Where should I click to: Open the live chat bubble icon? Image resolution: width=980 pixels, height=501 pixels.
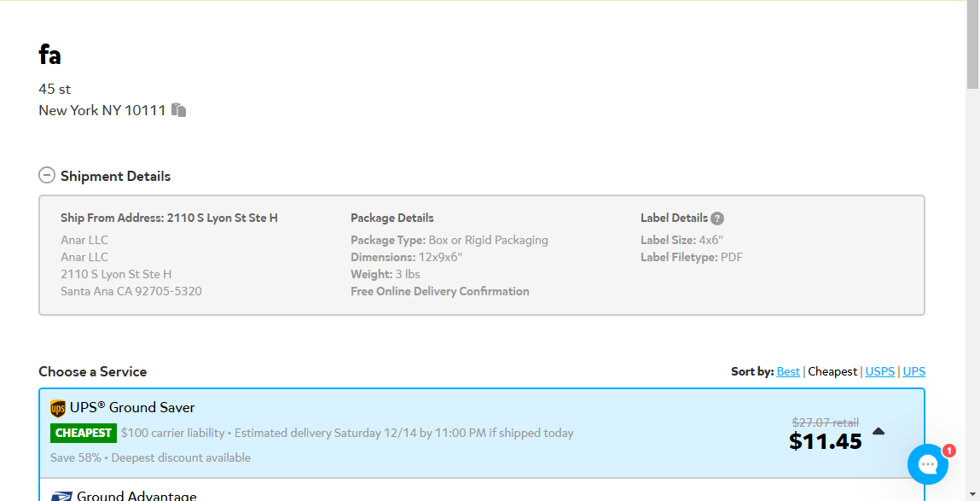tap(927, 464)
